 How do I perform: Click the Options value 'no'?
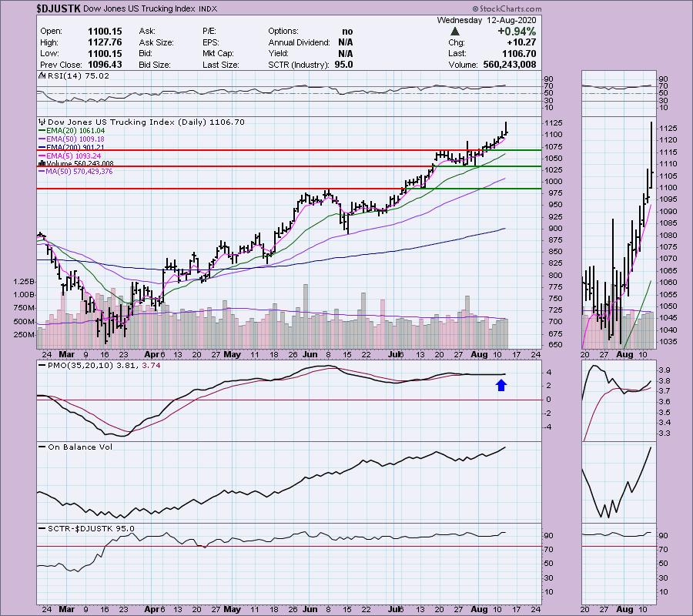[347, 32]
